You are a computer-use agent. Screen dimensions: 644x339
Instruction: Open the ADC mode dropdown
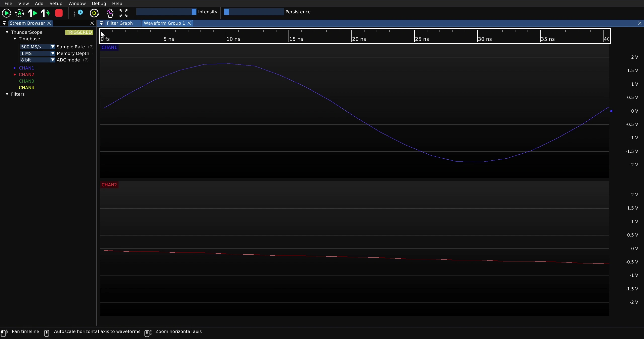tap(37, 60)
